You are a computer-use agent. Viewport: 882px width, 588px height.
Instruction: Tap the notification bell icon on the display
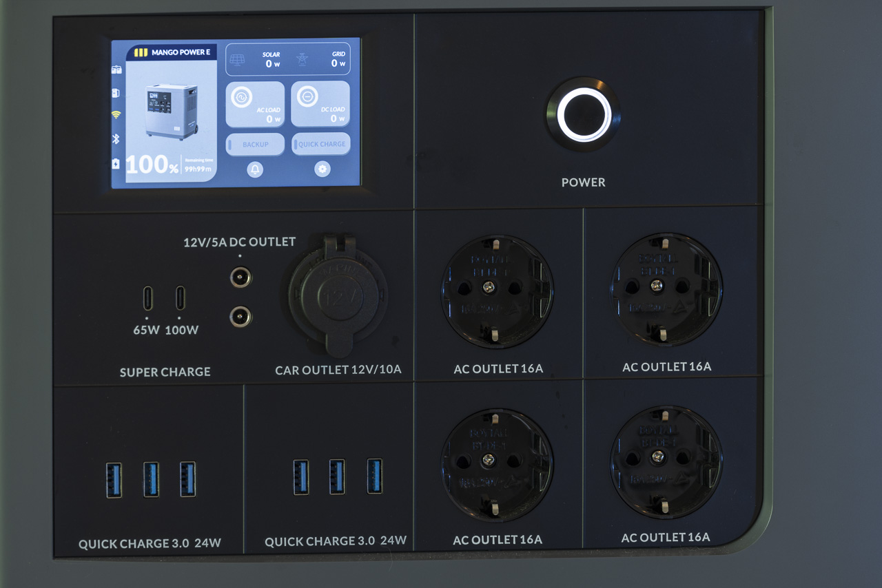coord(255,169)
